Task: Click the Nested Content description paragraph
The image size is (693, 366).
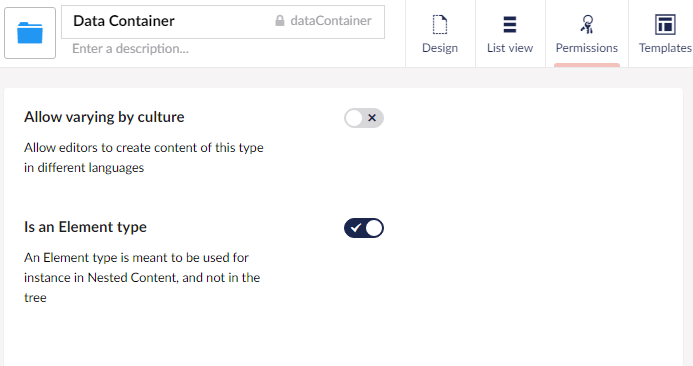Action: 142,278
